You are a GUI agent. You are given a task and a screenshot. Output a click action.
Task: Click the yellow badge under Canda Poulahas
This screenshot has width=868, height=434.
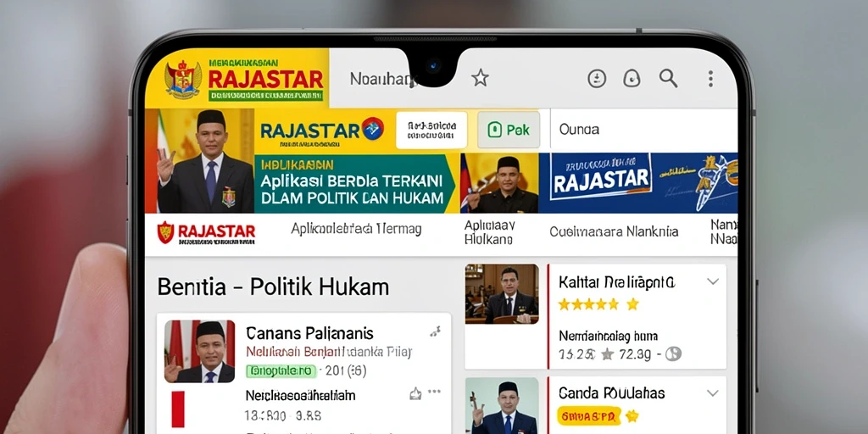pos(590,415)
